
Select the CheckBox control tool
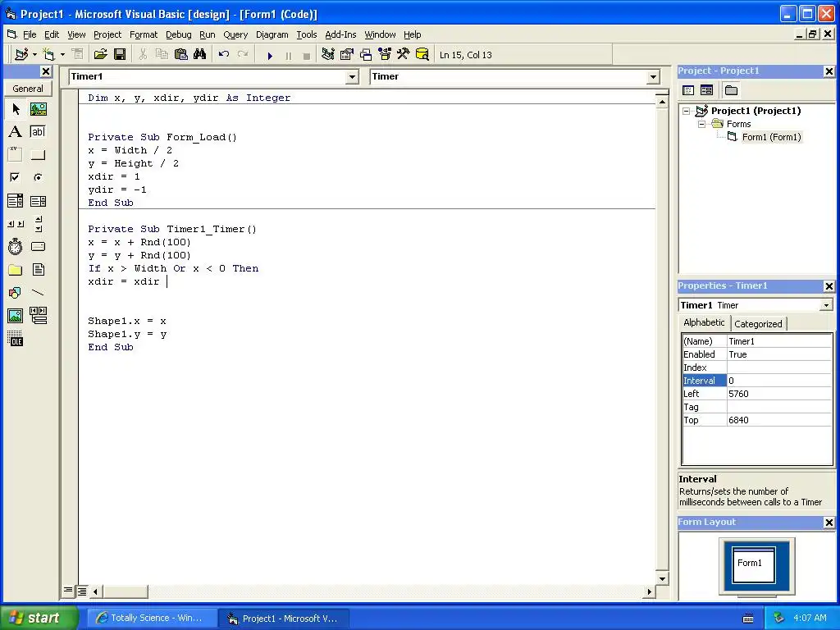(x=16, y=177)
